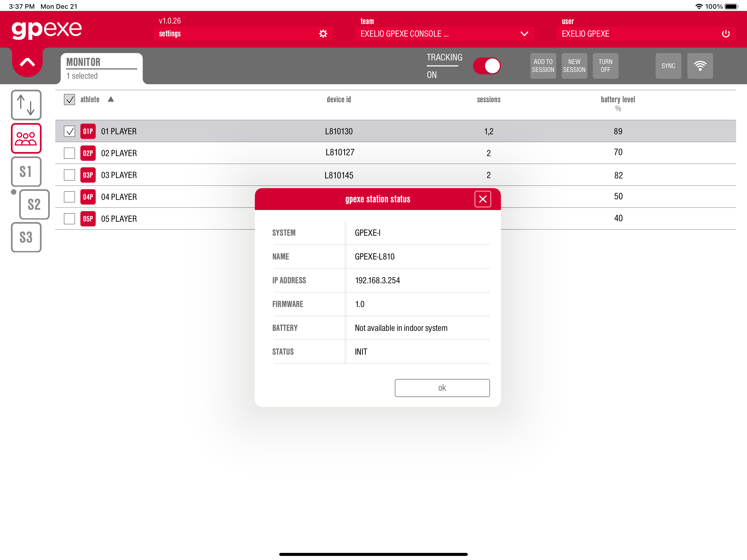Click the 04P player badge
747x560 pixels.
tap(88, 197)
